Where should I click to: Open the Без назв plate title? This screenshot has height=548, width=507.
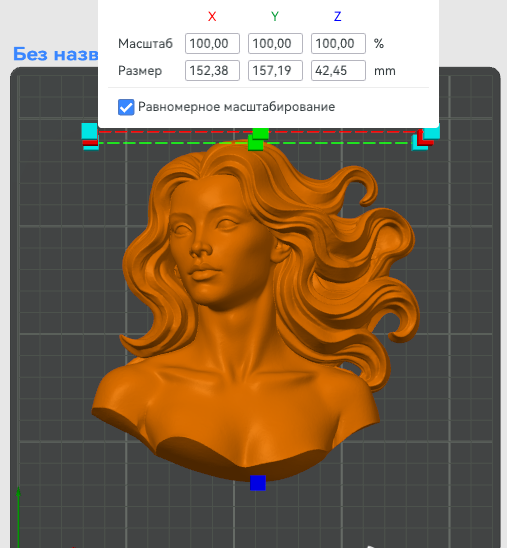pyautogui.click(x=55, y=54)
